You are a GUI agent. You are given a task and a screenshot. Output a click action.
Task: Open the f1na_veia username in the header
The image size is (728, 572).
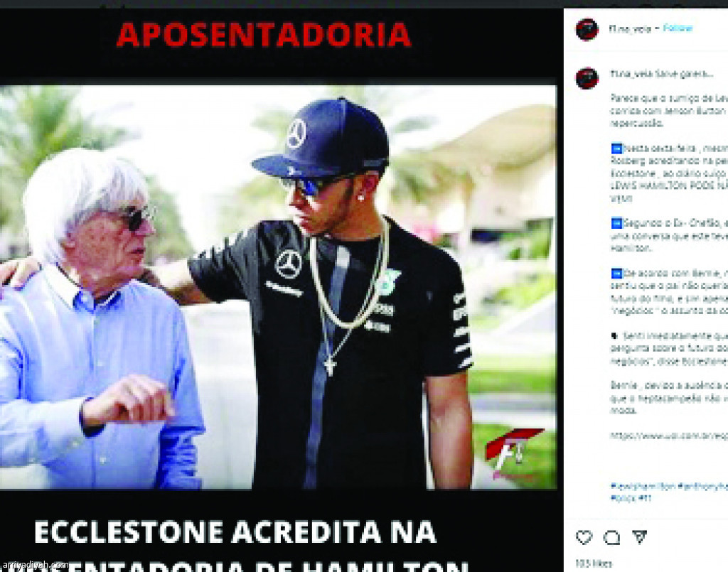click(630, 28)
